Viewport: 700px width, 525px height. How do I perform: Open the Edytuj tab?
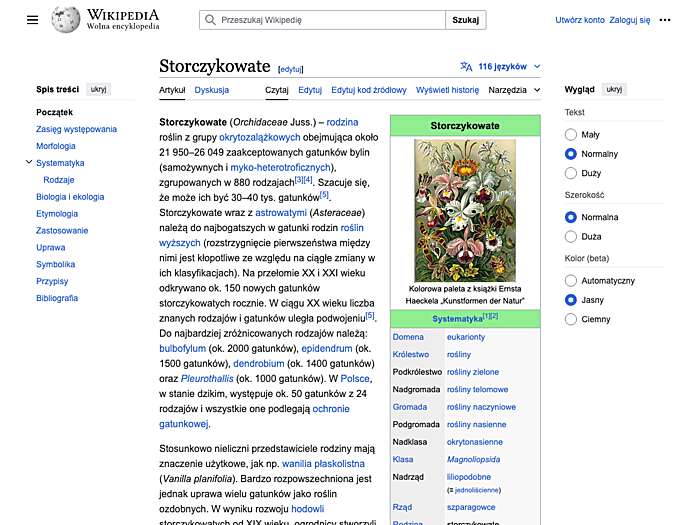point(310,90)
